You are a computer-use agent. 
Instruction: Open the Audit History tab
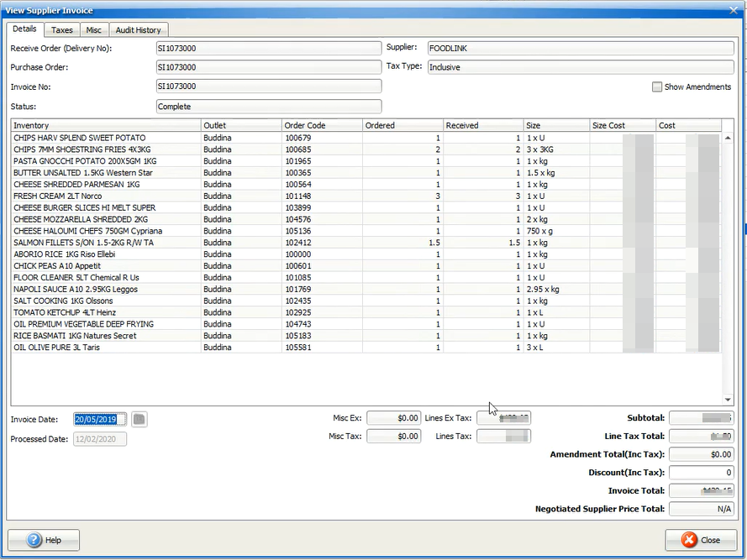(138, 30)
